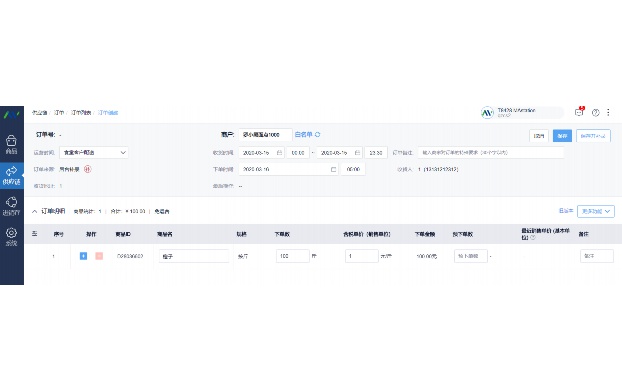Click the order time date field
The width and height of the screenshot is (622, 391).
point(288,169)
